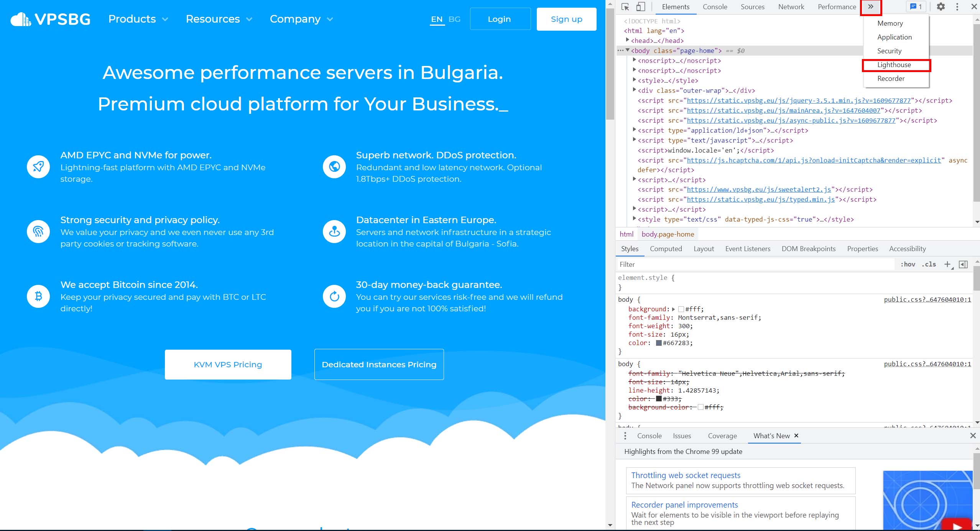Image resolution: width=980 pixels, height=531 pixels.
Task: Click the fingerprint security icon
Action: (x=38, y=231)
